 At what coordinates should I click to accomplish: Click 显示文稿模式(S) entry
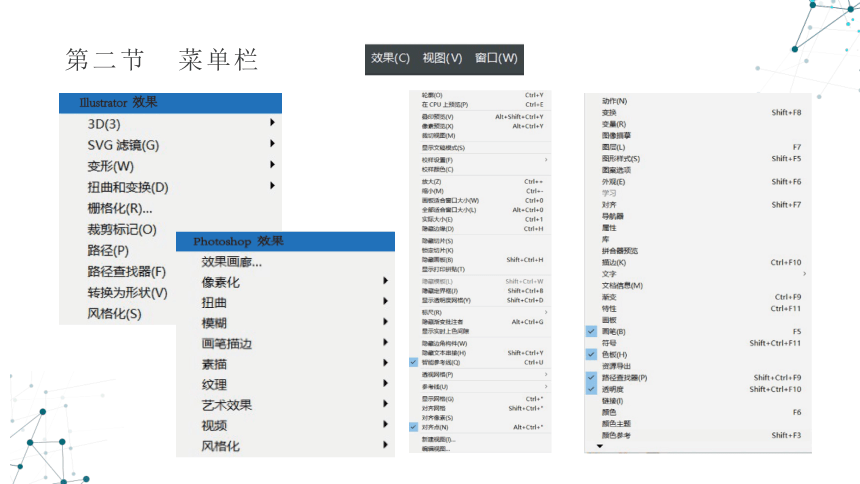pyautogui.click(x=480, y=148)
